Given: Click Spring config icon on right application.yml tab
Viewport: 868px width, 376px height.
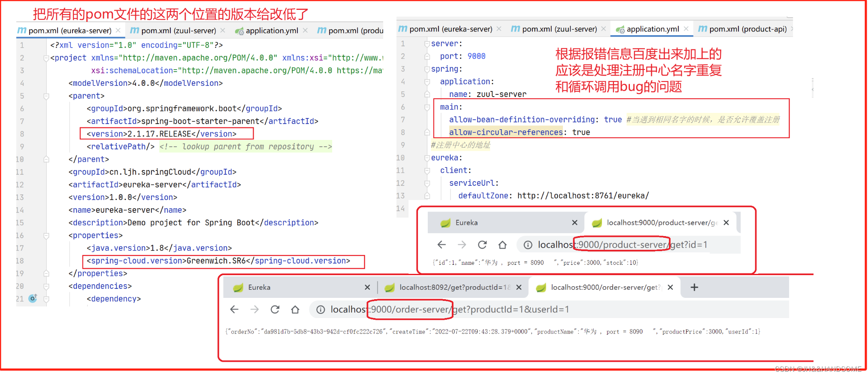Looking at the screenshot, I should 620,29.
